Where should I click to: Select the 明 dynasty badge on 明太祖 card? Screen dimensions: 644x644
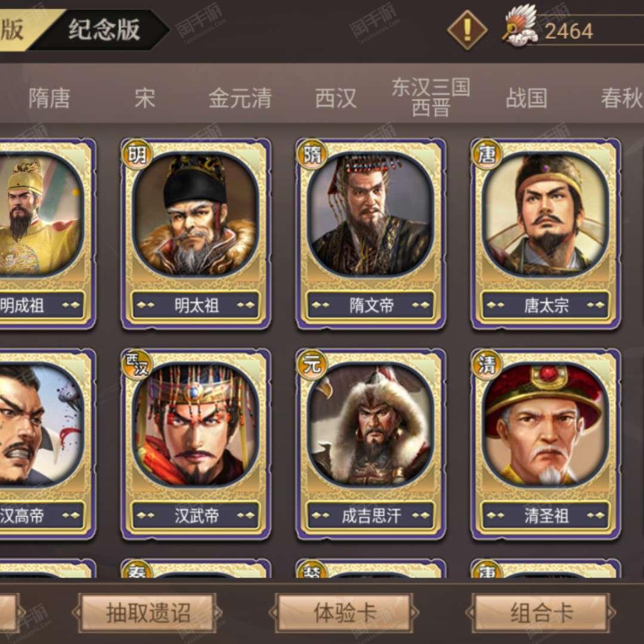[x=137, y=154]
